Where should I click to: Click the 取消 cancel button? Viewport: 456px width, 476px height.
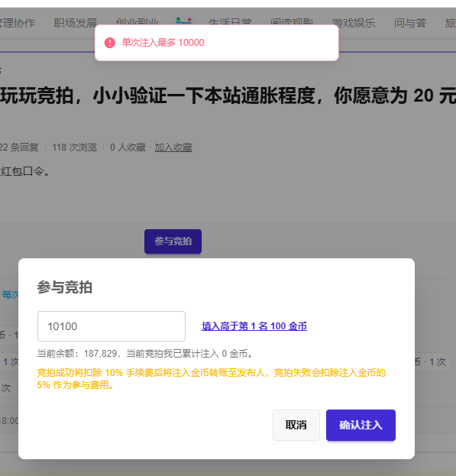(296, 425)
